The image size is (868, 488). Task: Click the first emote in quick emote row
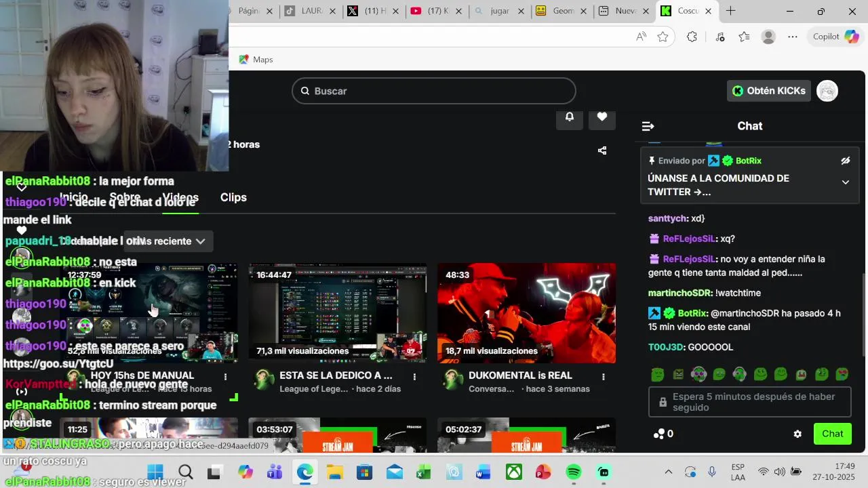pos(657,374)
